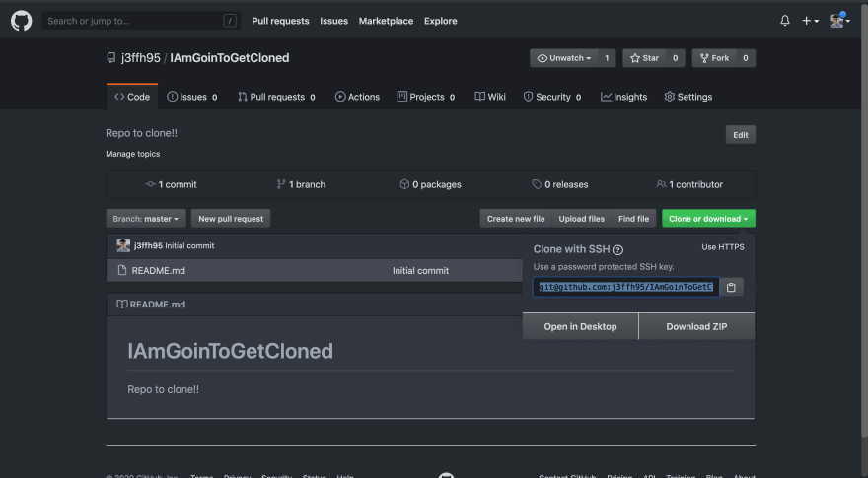Click Find file
The height and width of the screenshot is (478, 868).
click(633, 219)
